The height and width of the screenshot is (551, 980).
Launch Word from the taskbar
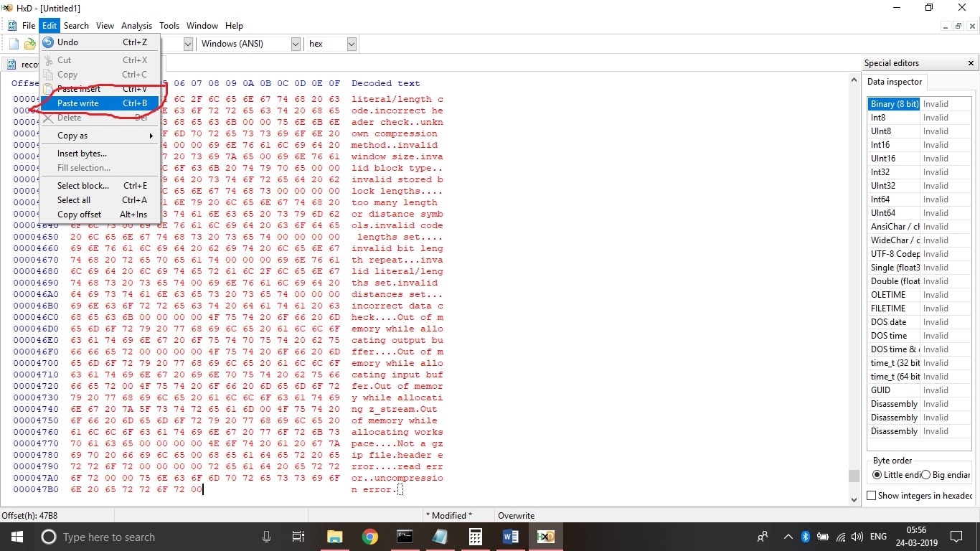(511, 537)
